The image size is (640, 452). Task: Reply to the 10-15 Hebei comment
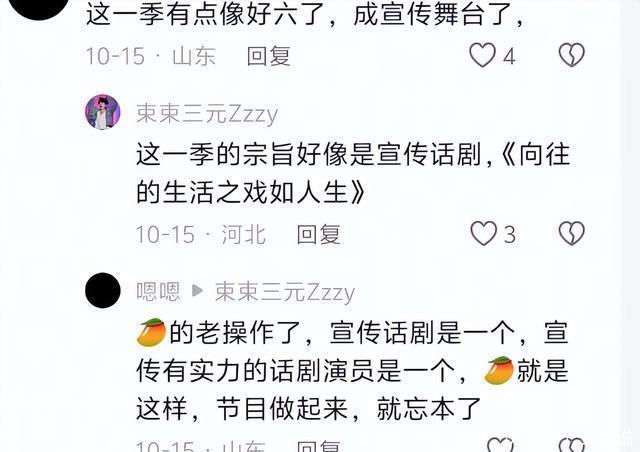pos(318,235)
